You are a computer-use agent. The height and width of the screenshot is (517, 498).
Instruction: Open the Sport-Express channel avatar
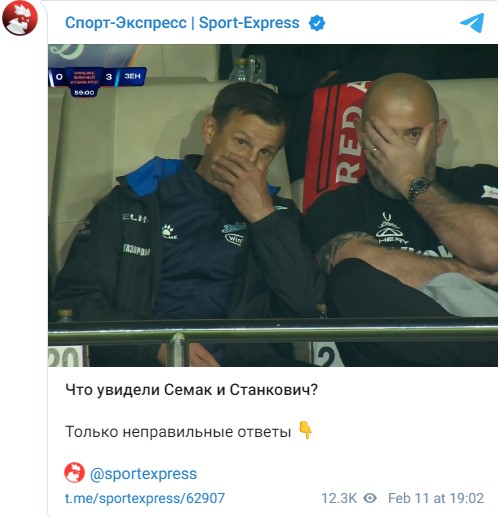[x=20, y=18]
